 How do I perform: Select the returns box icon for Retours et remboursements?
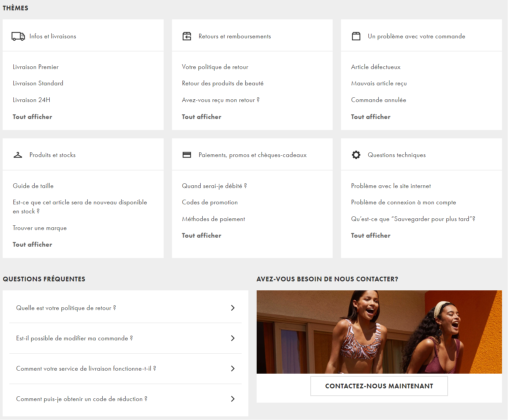(x=187, y=36)
